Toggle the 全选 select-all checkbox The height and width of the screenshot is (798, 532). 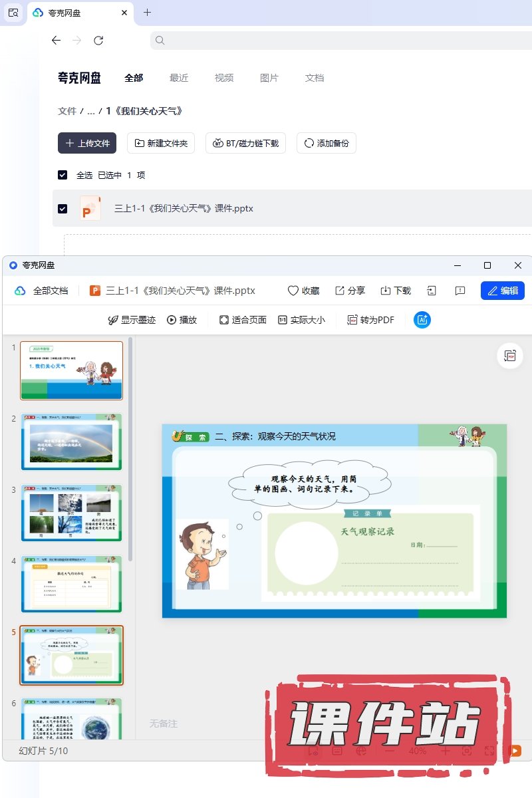point(63,175)
